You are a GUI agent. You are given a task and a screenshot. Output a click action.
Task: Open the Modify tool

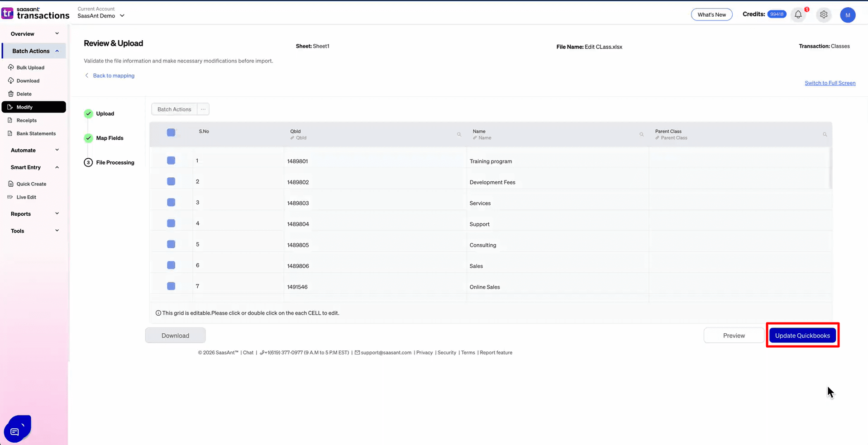point(24,107)
